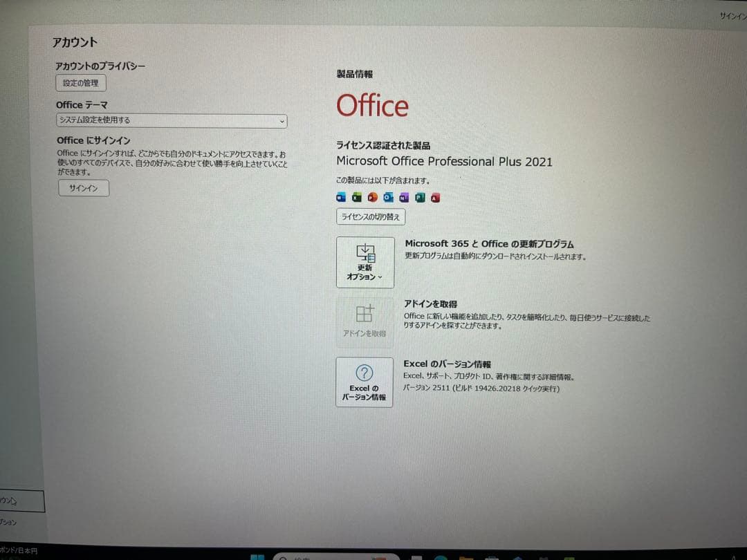
Task: Click the PowerPoint icon in included products
Action: click(372, 197)
